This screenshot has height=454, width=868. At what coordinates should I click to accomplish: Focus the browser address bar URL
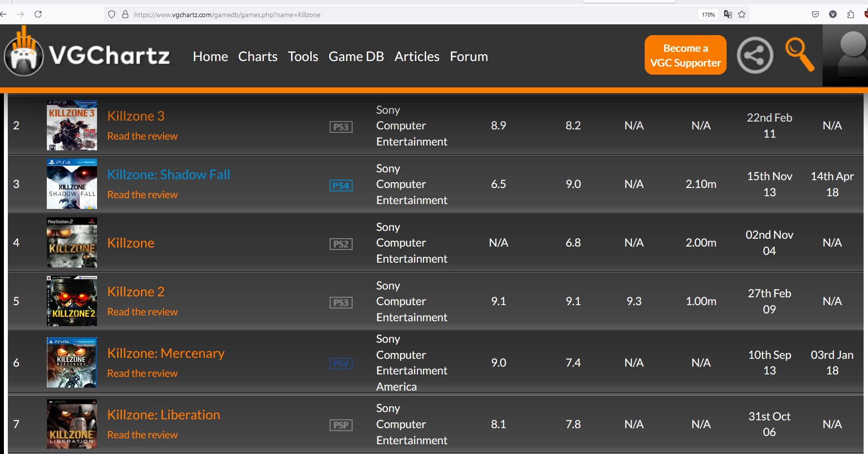pos(227,15)
